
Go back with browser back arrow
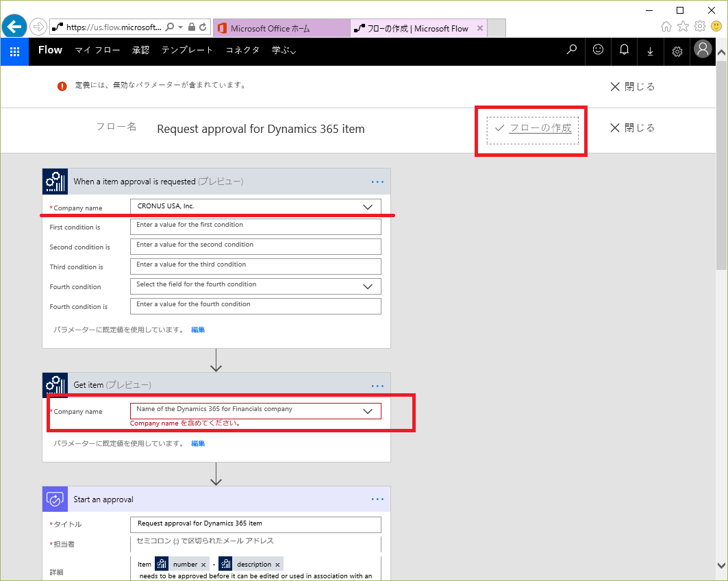14,27
